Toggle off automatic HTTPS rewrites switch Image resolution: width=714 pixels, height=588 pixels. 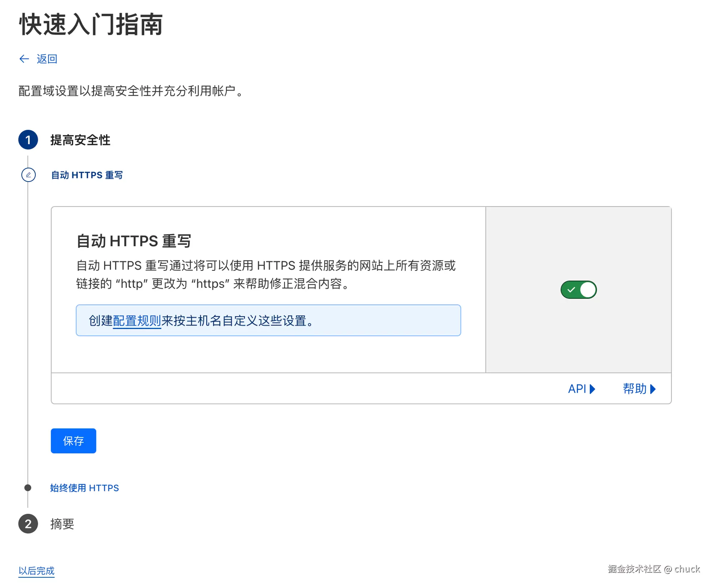[579, 290]
